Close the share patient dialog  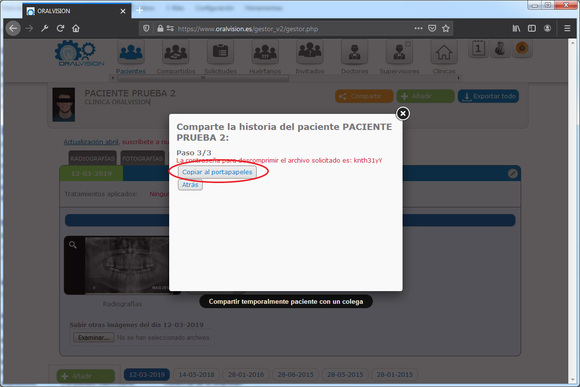[403, 114]
